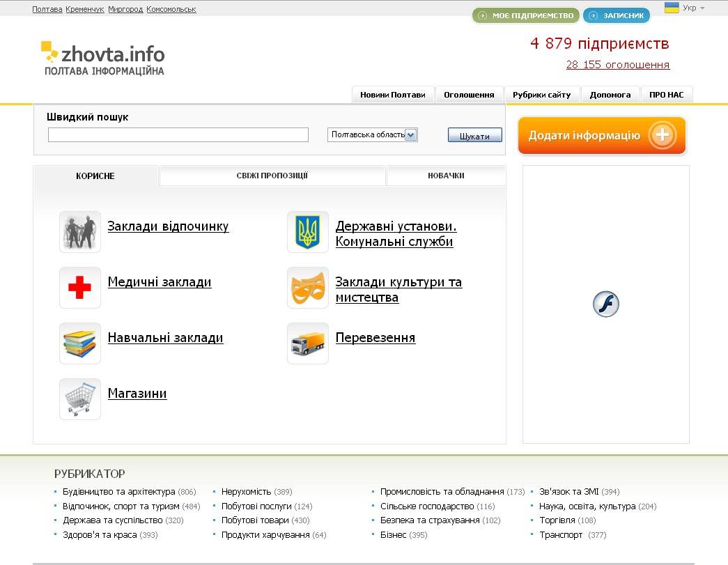
Task: Open the 28 155 оголошення link
Action: tap(617, 65)
